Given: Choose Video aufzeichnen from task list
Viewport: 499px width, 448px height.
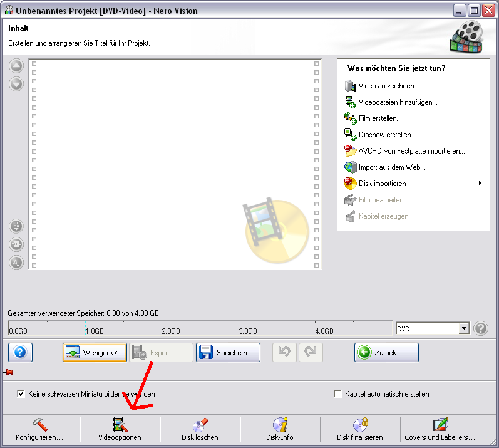Looking at the screenshot, I should tap(388, 86).
